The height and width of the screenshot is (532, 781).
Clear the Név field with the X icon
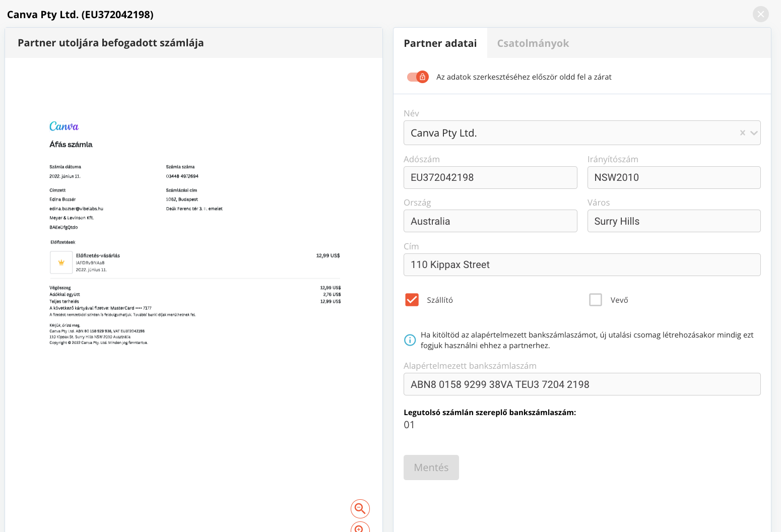(742, 133)
